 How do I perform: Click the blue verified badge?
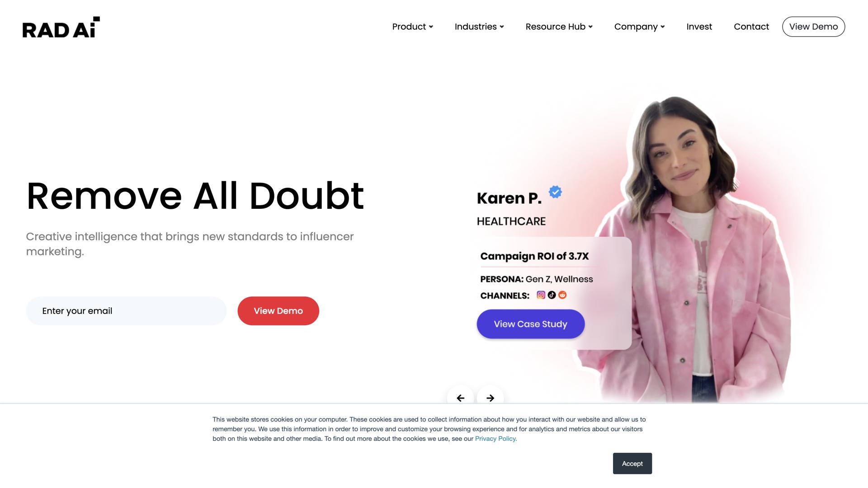[x=555, y=192]
